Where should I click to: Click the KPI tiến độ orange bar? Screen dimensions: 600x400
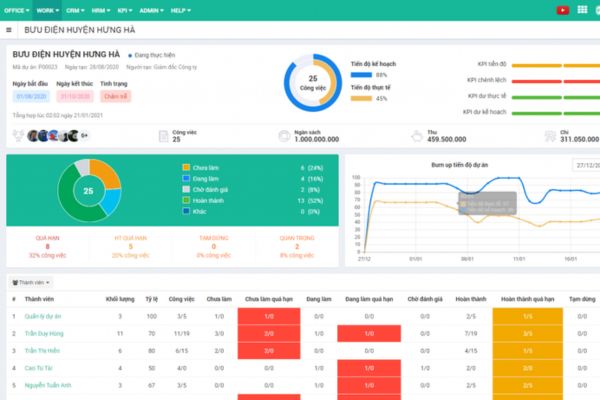click(x=556, y=65)
